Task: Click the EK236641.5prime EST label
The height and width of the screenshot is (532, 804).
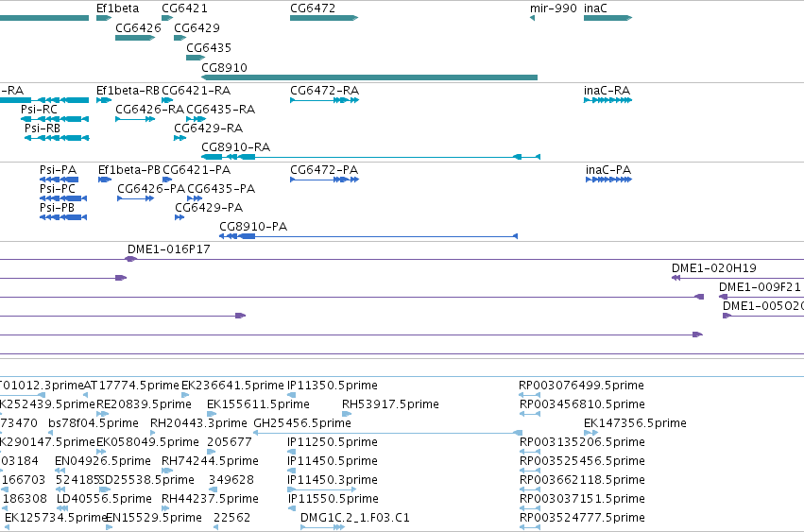Action: [x=232, y=386]
